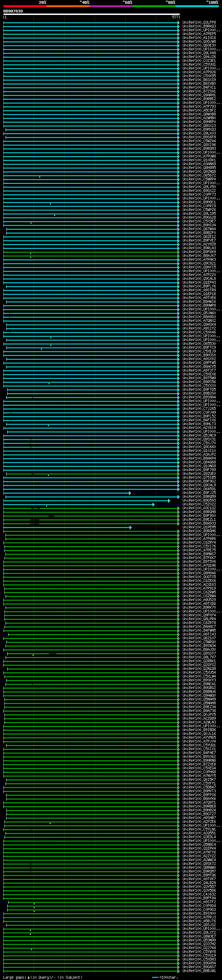The height and width of the screenshot is (980, 222).
Task: Select label UniRef100_A7PE75
Action: tap(199, 550)
